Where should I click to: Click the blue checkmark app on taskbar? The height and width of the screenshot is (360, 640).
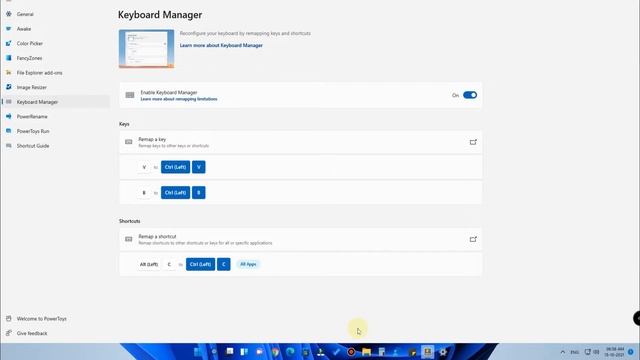[x=336, y=352]
